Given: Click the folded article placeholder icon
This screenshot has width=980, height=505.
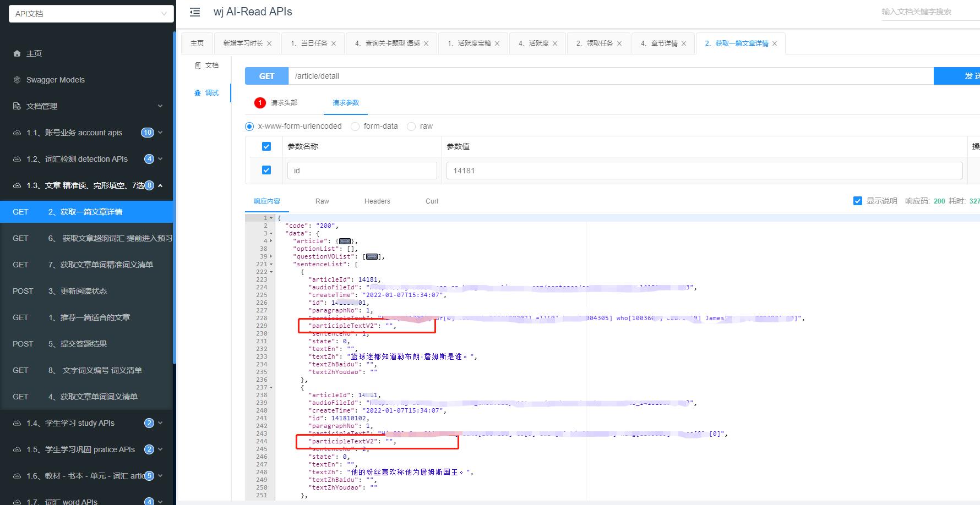Looking at the screenshot, I should point(345,241).
